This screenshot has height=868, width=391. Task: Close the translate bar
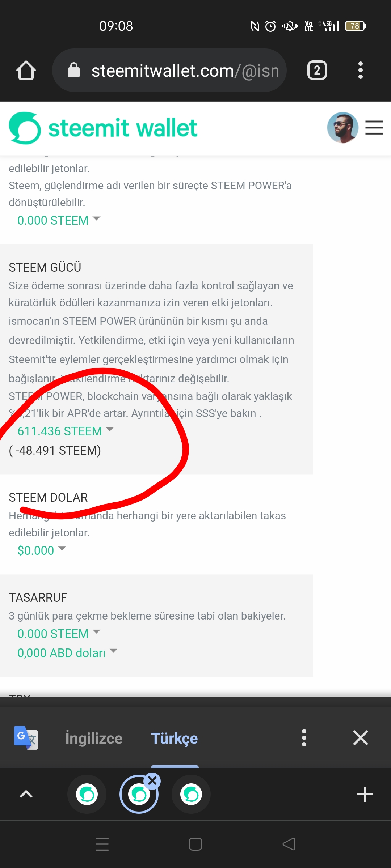[361, 738]
